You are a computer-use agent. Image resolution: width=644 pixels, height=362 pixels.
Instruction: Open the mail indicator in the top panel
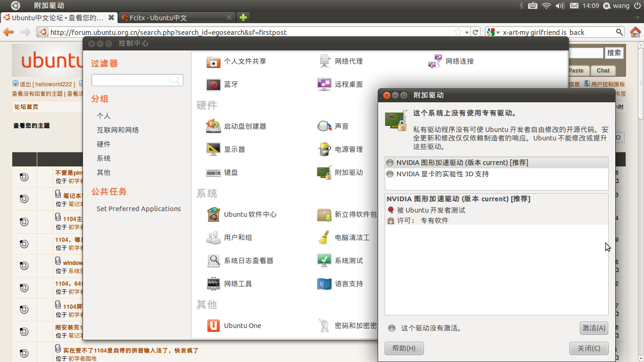[x=574, y=6]
